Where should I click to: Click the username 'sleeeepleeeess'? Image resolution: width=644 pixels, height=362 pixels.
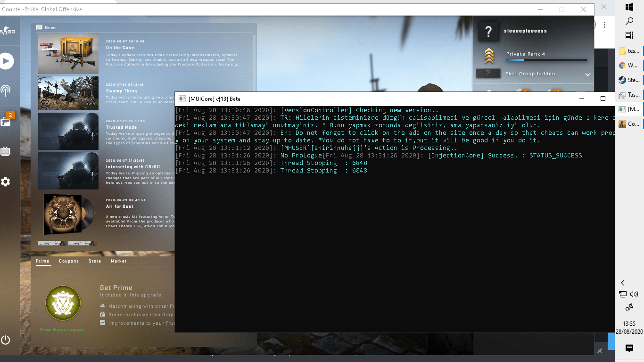tap(525, 31)
